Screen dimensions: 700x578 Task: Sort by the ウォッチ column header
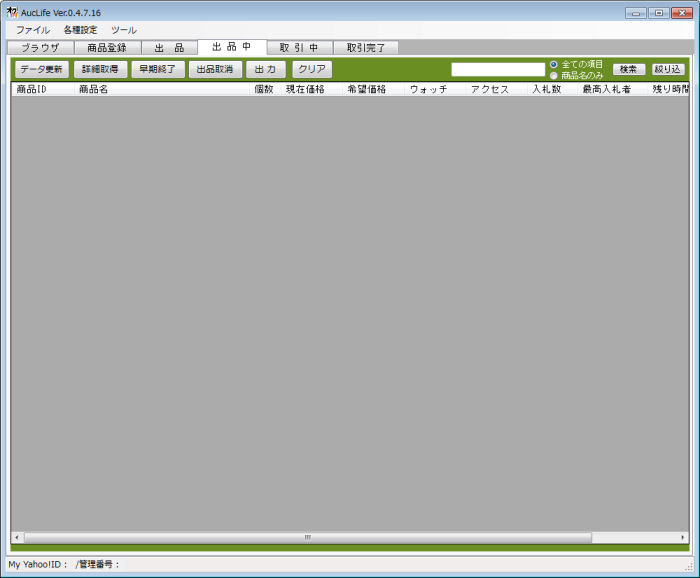coord(435,89)
